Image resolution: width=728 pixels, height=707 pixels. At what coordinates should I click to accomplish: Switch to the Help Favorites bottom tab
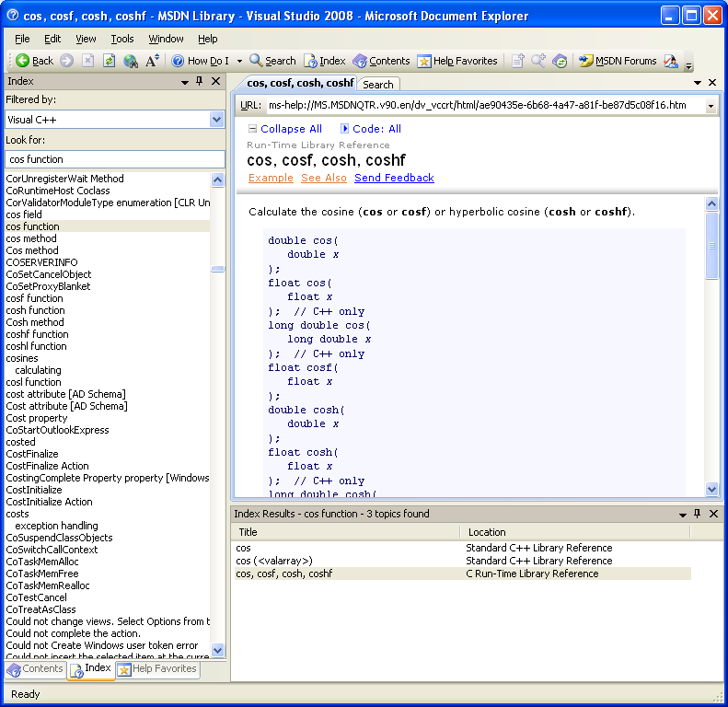pyautogui.click(x=157, y=669)
